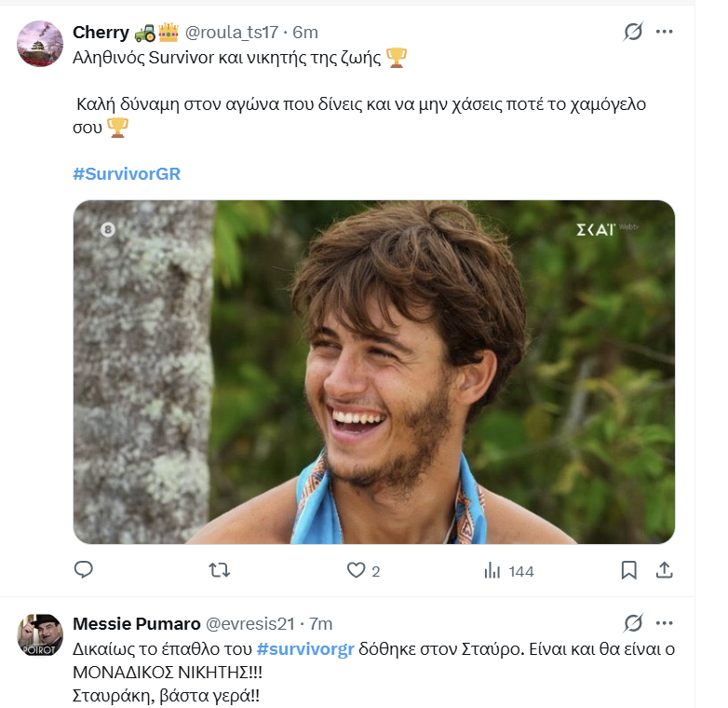728x708 pixels.
Task: Open Grok explain icon on Cherry's tweet
Action: [633, 32]
